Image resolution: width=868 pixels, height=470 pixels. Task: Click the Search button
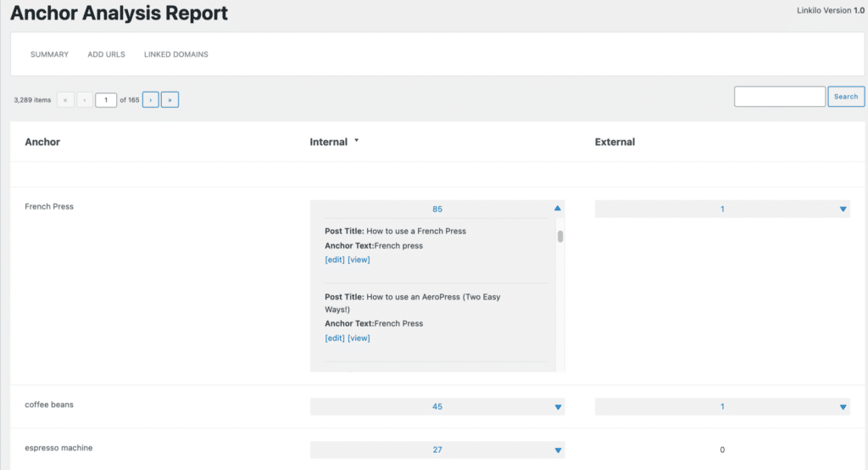pos(845,97)
